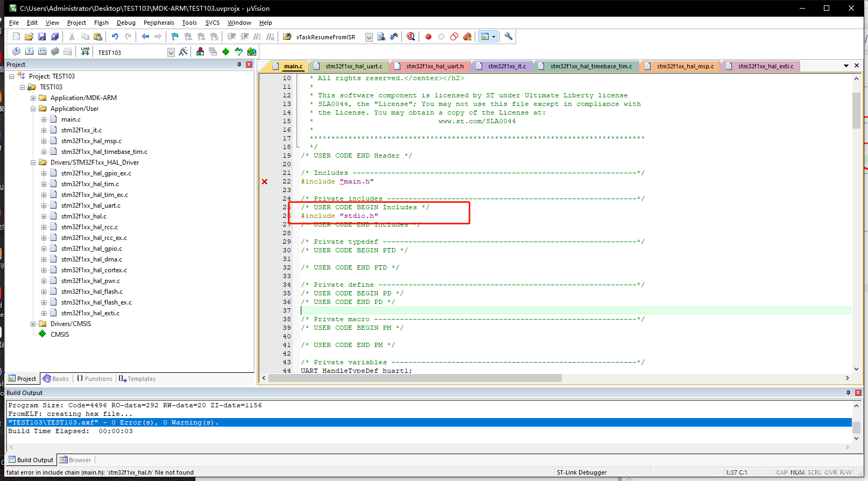The image size is (868, 481).
Task: Click the green diamond Run-Time Environment icon
Action: [x=226, y=52]
